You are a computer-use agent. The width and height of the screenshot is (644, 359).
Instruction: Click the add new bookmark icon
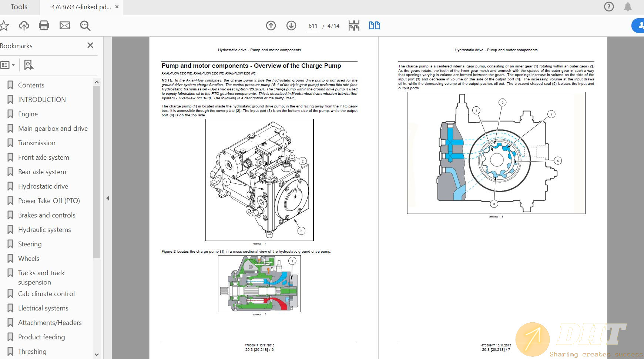click(x=28, y=65)
